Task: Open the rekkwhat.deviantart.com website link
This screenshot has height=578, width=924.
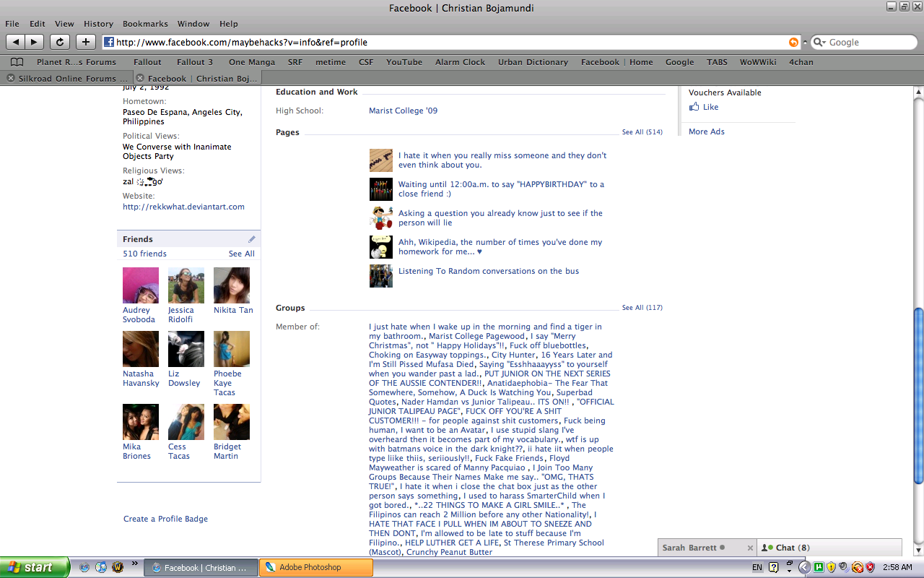Action: tap(183, 207)
